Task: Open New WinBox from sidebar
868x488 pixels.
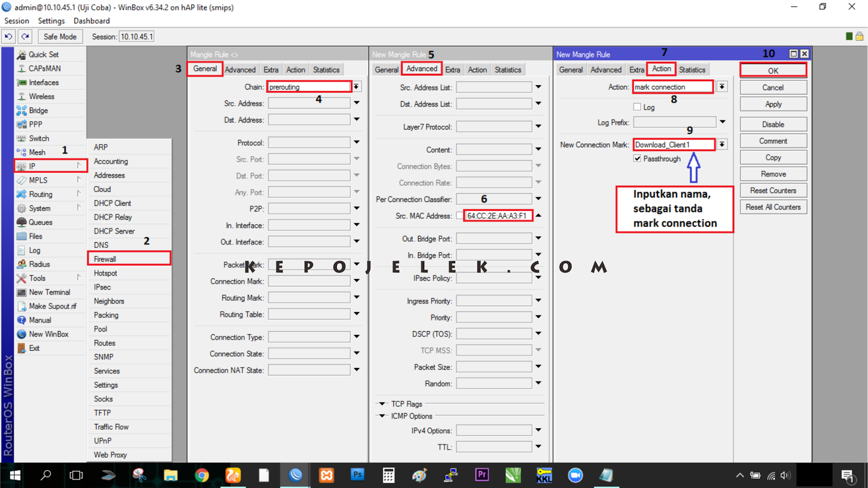Action: (x=48, y=334)
